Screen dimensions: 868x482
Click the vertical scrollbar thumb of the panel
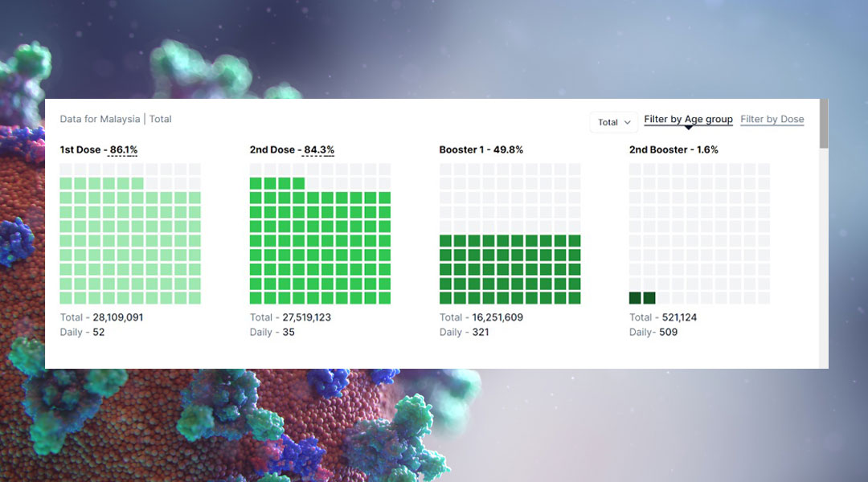coord(825,124)
